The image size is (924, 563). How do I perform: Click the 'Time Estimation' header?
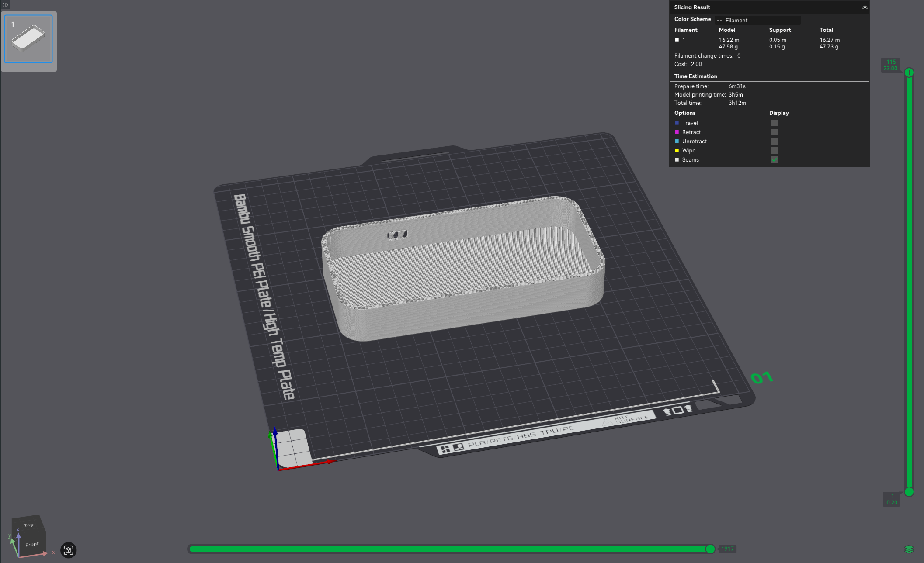pos(695,76)
